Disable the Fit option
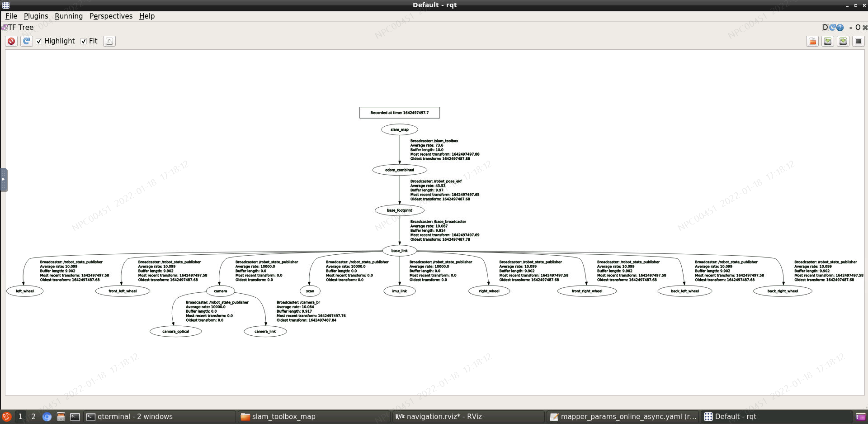This screenshot has width=868, height=424. 83,41
